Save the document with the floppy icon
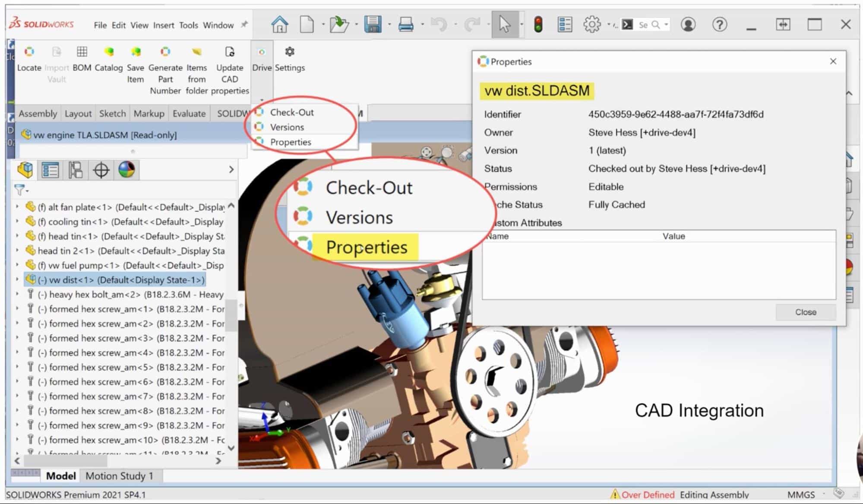Screen dimensions: 863x504 coord(372,24)
